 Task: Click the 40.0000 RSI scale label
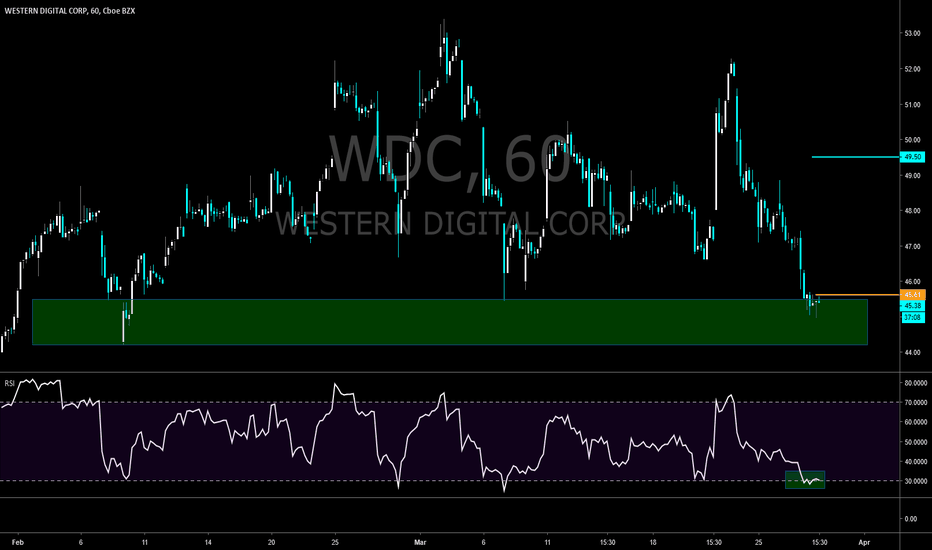tap(915, 461)
